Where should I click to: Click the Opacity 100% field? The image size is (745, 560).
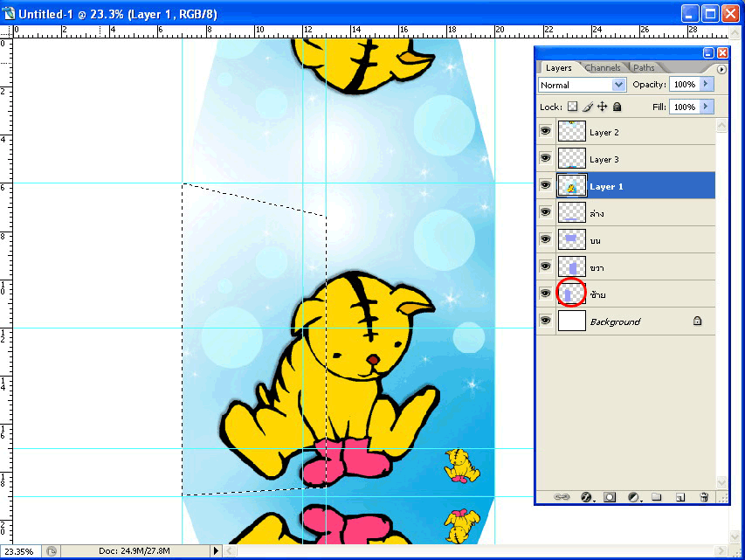pos(684,84)
